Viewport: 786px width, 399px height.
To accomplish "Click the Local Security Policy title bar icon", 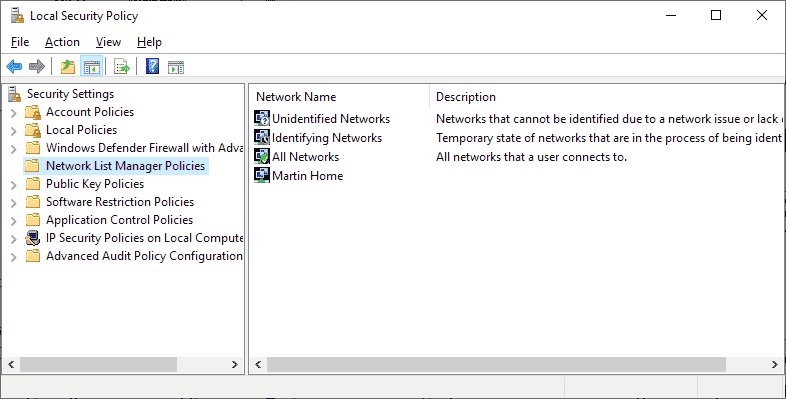I will 18,16.
